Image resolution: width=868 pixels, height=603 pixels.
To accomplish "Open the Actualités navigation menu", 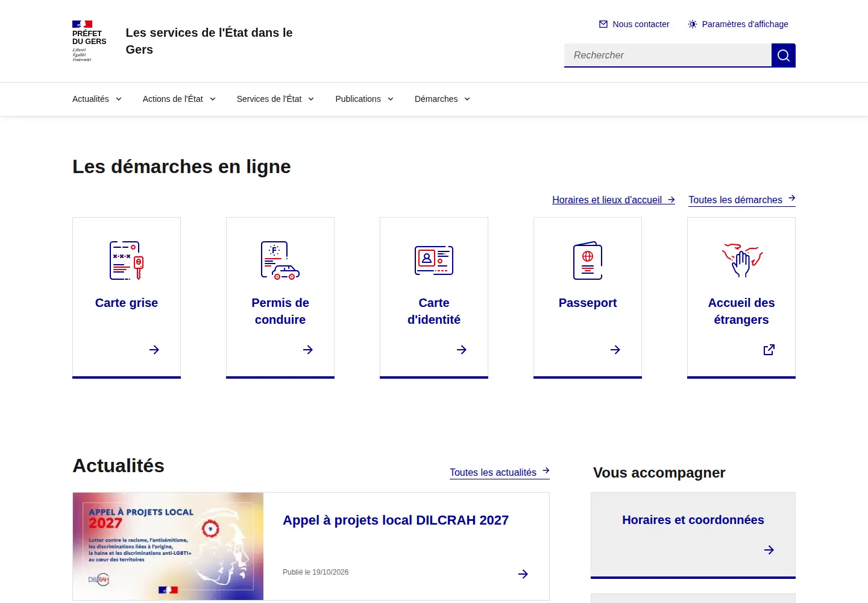I will coord(97,99).
